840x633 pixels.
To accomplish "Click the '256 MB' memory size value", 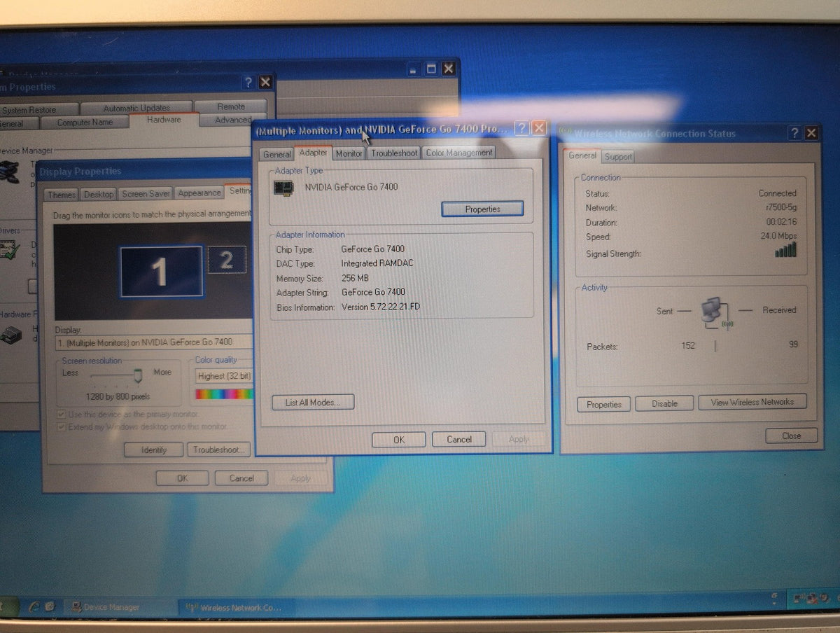I will pyautogui.click(x=356, y=278).
